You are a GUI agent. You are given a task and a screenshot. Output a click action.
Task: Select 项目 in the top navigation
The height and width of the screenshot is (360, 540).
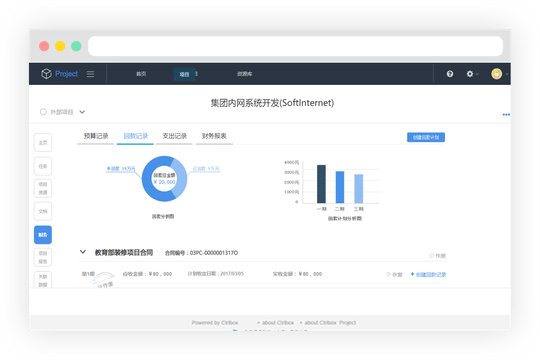pyautogui.click(x=185, y=74)
